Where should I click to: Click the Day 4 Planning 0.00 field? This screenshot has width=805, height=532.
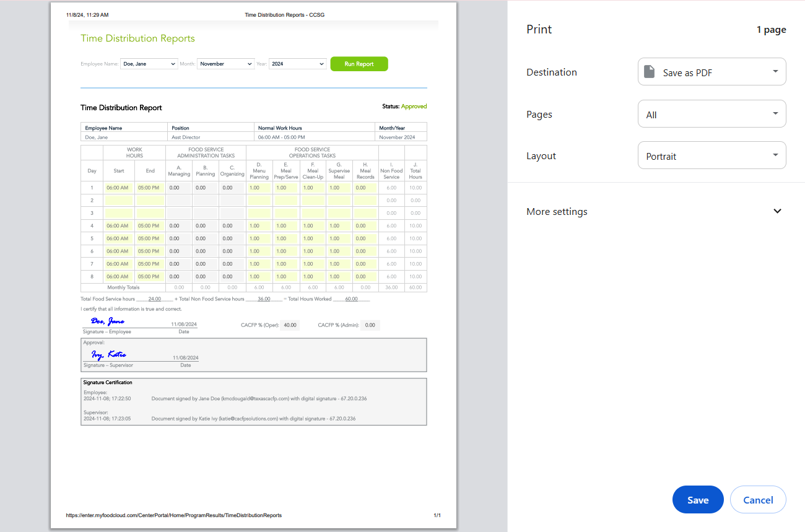[206, 226]
